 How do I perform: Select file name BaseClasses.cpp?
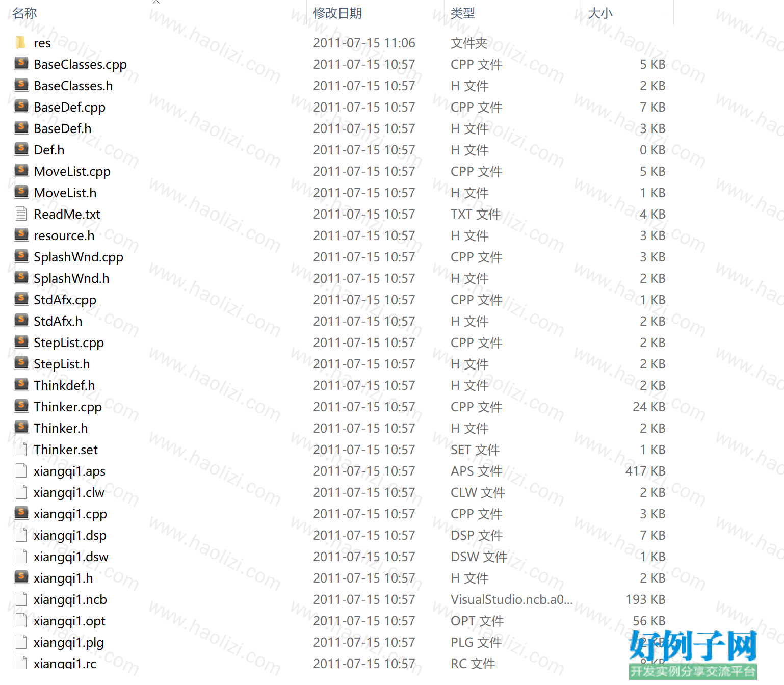(80, 65)
